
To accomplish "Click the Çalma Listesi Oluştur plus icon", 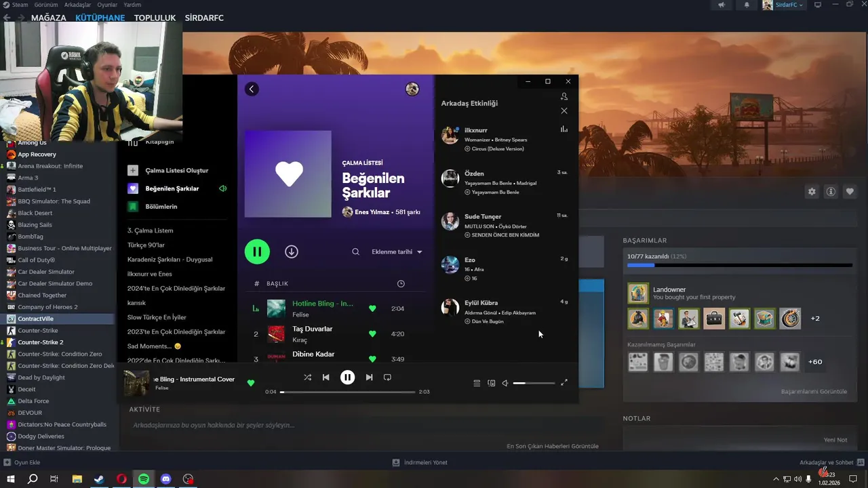I will (133, 170).
